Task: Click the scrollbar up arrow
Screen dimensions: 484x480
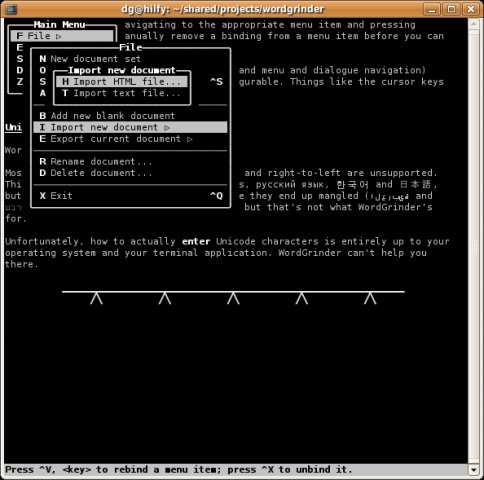Action: point(473,24)
